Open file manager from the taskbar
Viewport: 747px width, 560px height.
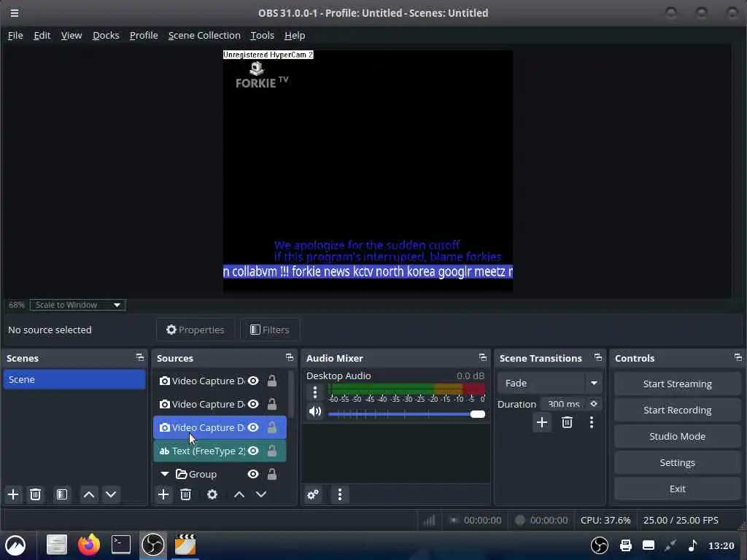point(57,545)
